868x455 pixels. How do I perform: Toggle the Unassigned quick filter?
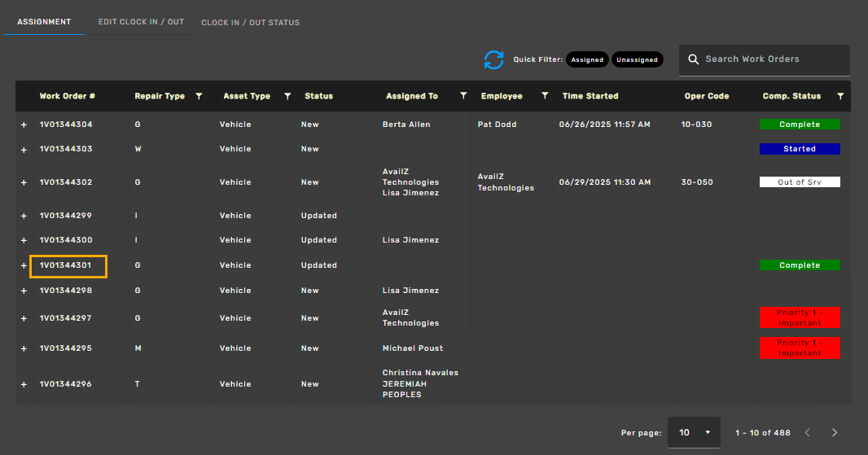(637, 59)
